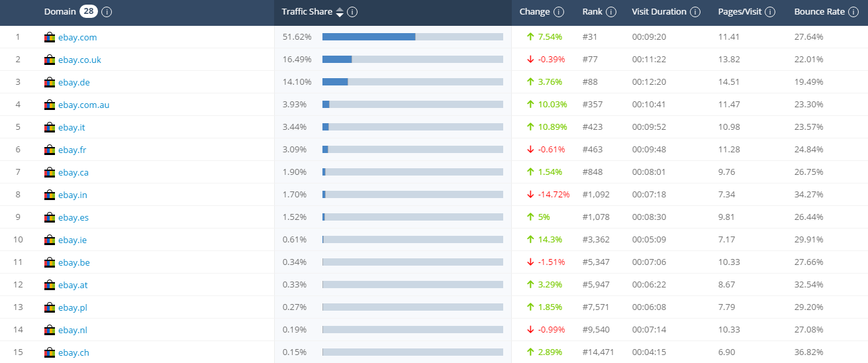Click the ebay.co.uk traffic share bar

412,60
